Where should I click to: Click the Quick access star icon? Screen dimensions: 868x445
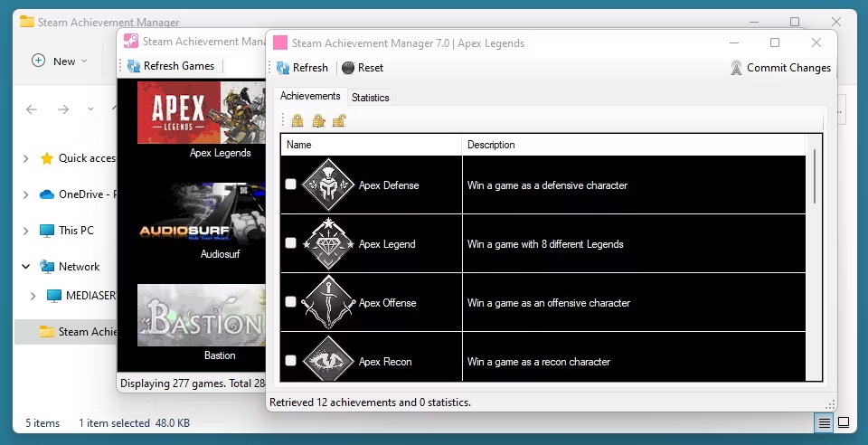tap(47, 158)
